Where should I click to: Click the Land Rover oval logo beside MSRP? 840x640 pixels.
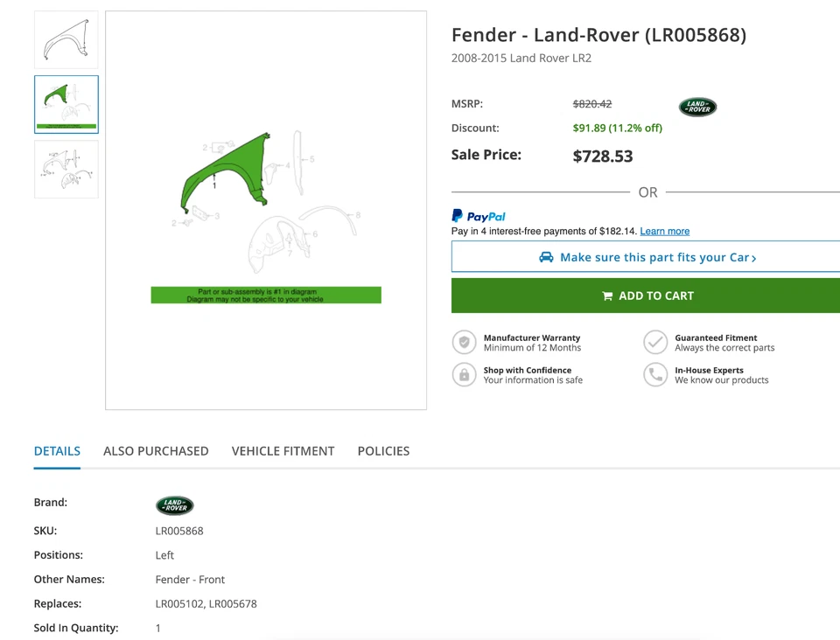697,107
